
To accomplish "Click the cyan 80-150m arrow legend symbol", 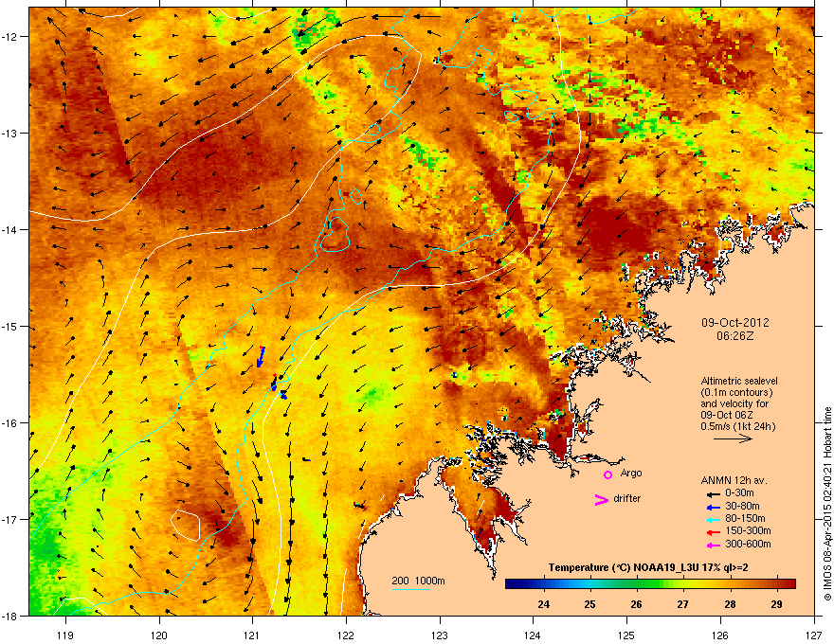I will click(714, 519).
